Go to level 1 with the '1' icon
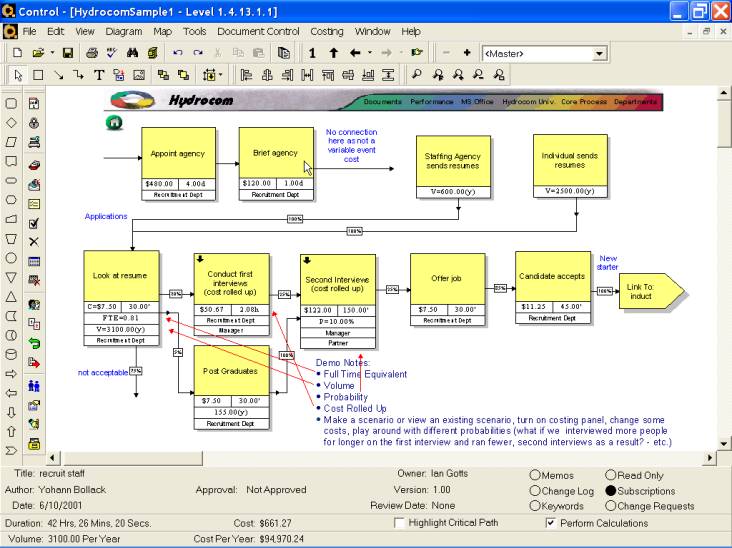The image size is (732, 548). 312,53
